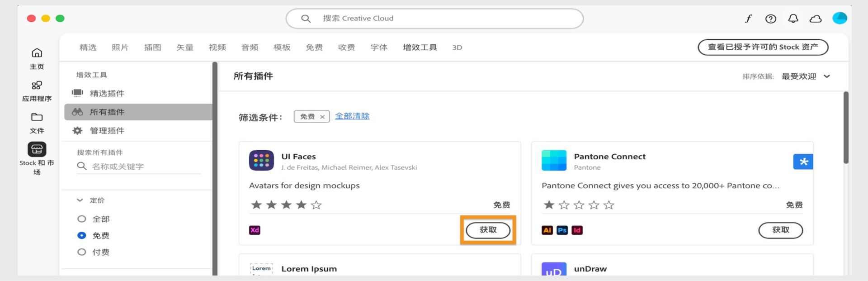Click the 所有插件 heading text
Image resolution: width=868 pixels, height=281 pixels.
click(253, 76)
